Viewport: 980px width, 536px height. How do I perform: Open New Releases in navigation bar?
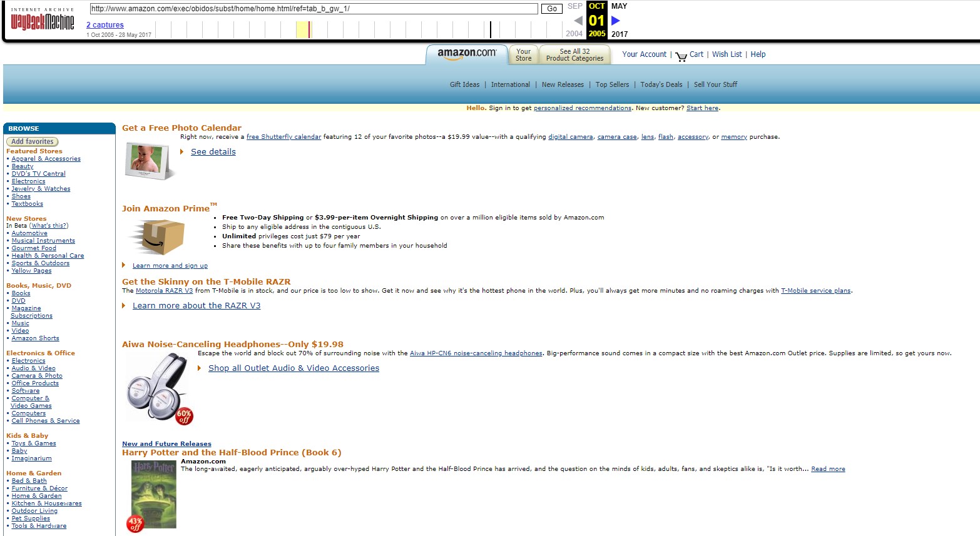pyautogui.click(x=563, y=84)
